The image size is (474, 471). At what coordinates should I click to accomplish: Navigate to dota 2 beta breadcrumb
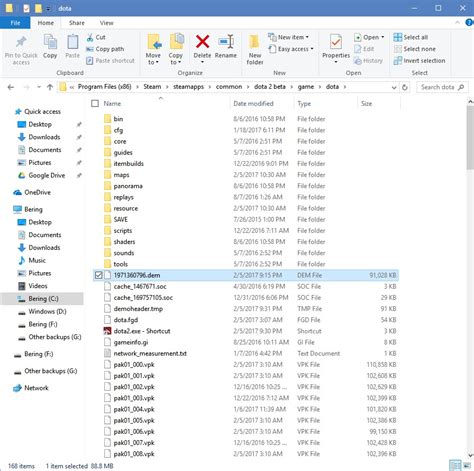coord(270,87)
